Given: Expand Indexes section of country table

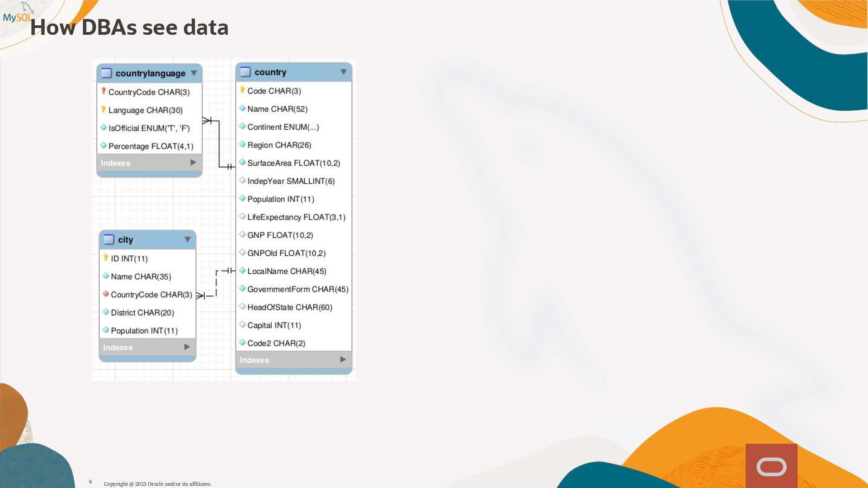Looking at the screenshot, I should coord(343,360).
